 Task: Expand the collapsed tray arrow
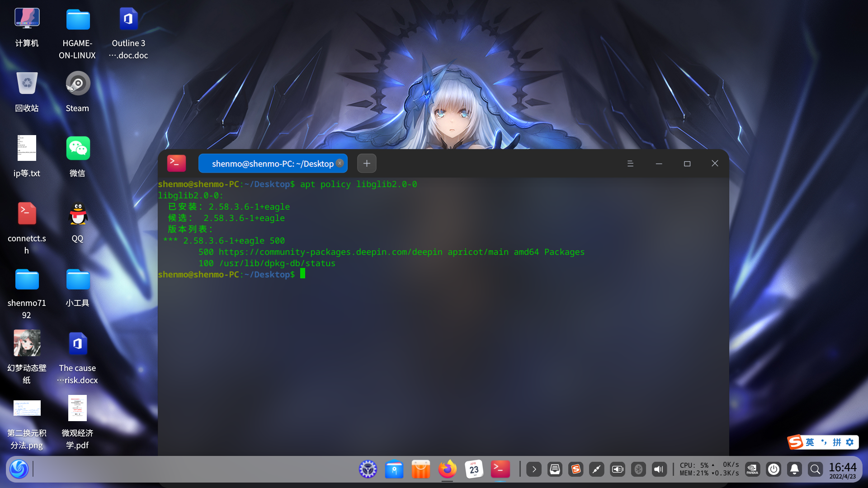[534, 469]
